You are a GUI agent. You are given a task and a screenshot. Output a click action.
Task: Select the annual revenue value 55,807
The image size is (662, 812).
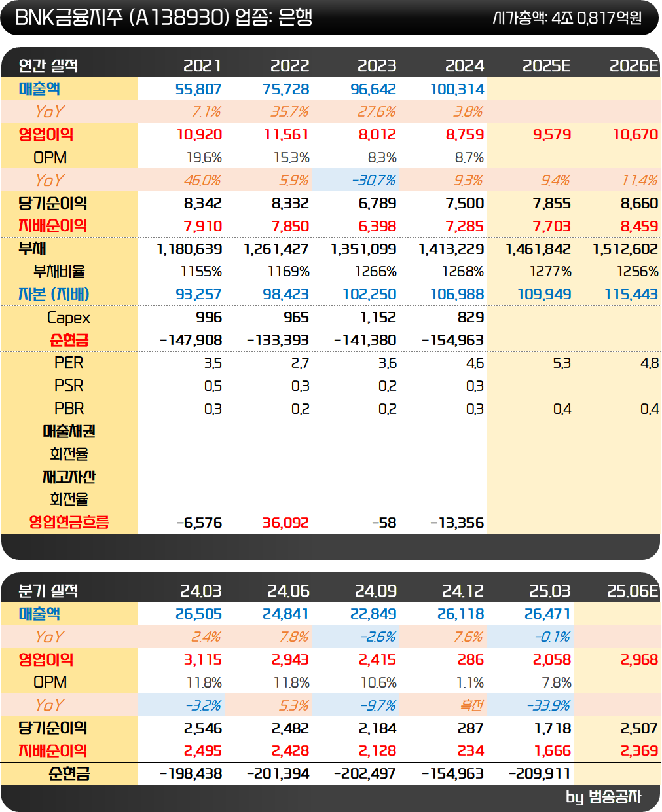[198, 89]
